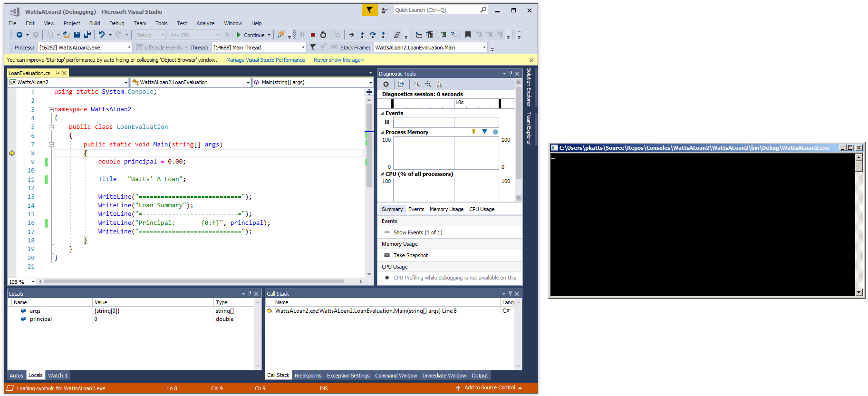
Task: Open Diagnostic Tools settings gear
Action: pos(386,84)
